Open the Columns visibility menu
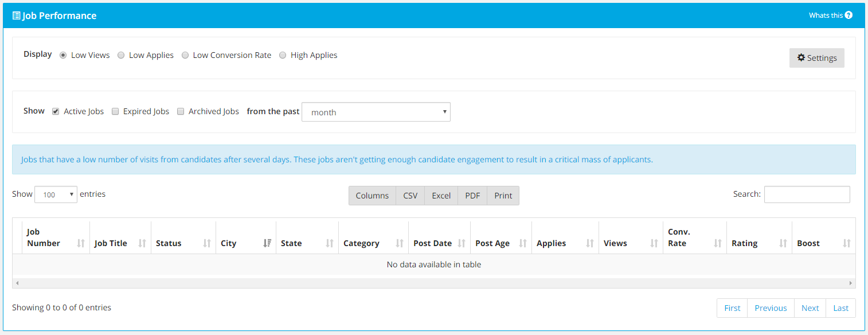This screenshot has width=868, height=335. tap(372, 196)
